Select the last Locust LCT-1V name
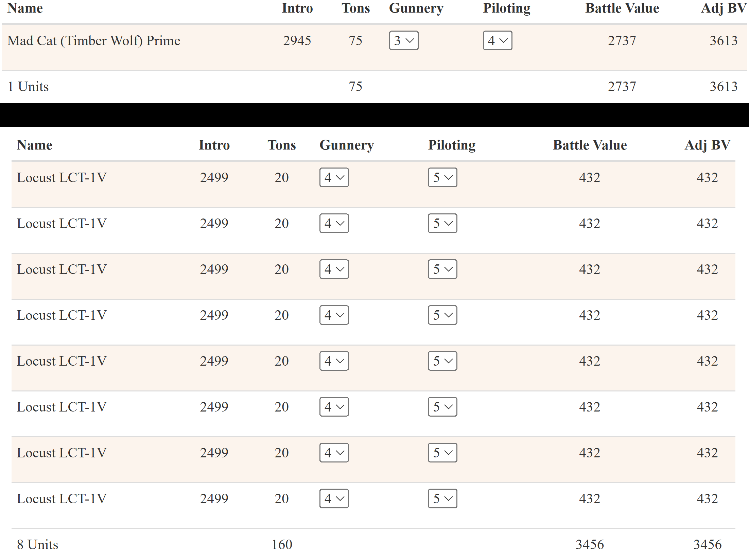This screenshot has height=560, width=749. point(62,498)
